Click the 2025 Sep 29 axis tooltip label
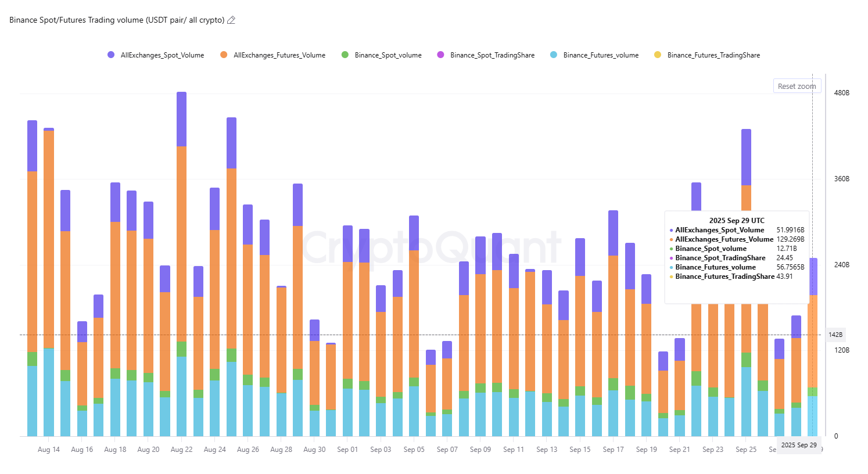Screen dimensions: 868x474 pyautogui.click(x=799, y=445)
